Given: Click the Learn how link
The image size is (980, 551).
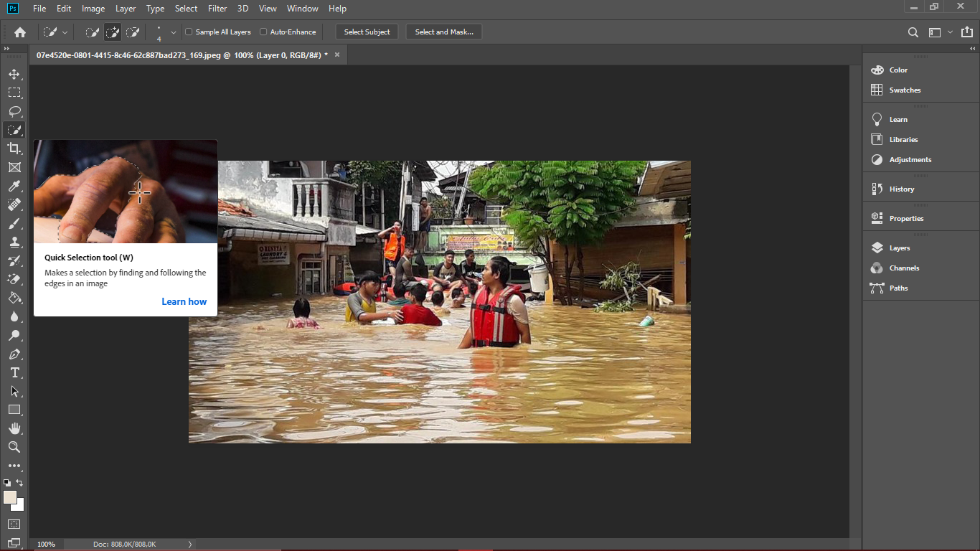Looking at the screenshot, I should (184, 301).
